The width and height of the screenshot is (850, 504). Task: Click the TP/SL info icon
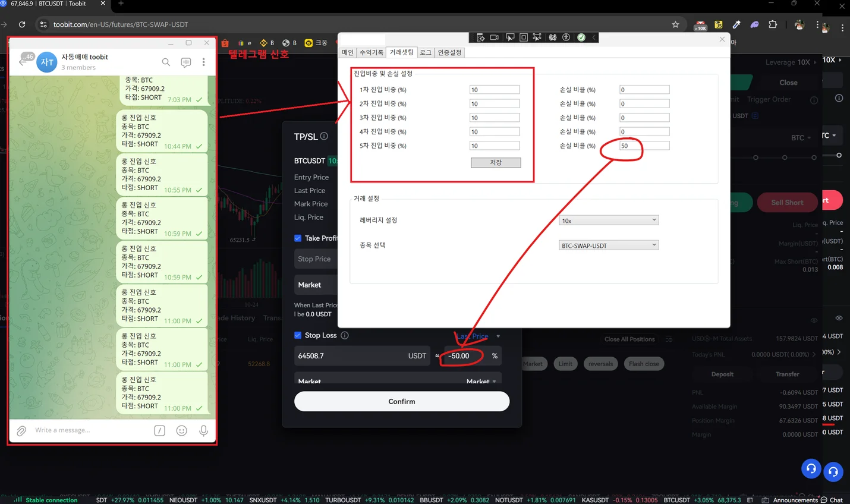click(x=324, y=136)
